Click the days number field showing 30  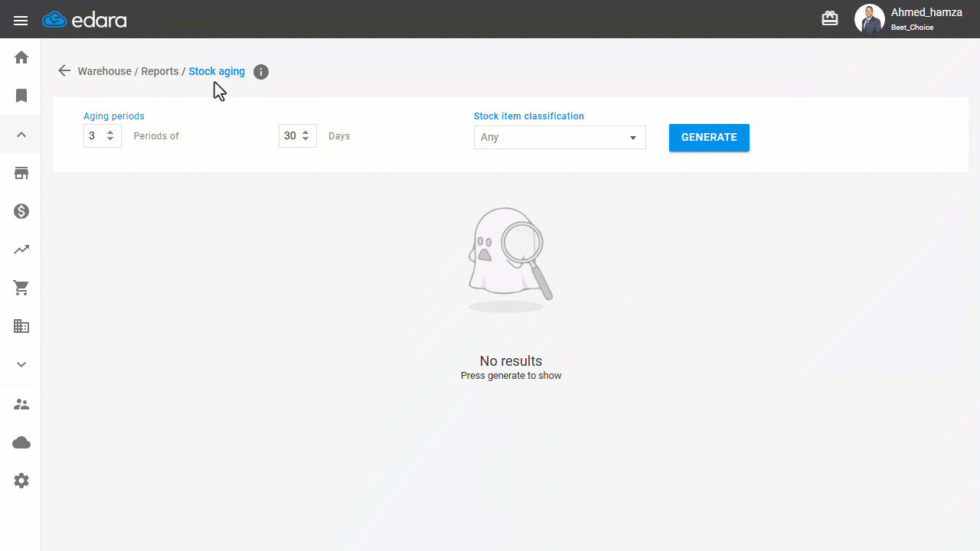pos(298,135)
